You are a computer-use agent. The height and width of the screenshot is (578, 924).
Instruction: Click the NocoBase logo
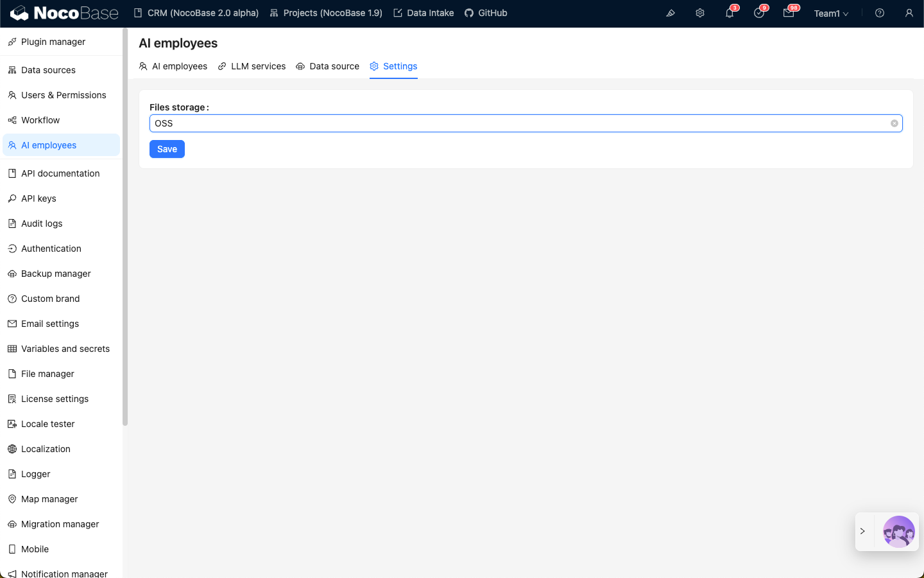[65, 13]
